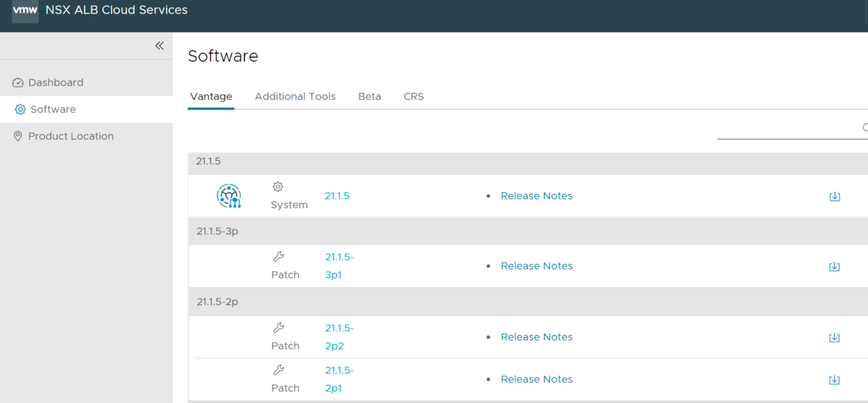Click the wrench icon for 21.1.5-2p1
The width and height of the screenshot is (868, 403).
(278, 370)
